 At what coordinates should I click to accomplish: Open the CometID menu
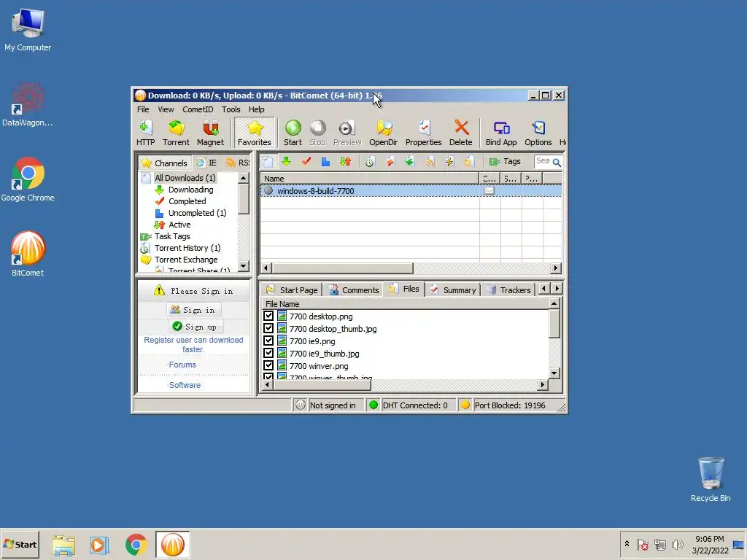coord(198,109)
